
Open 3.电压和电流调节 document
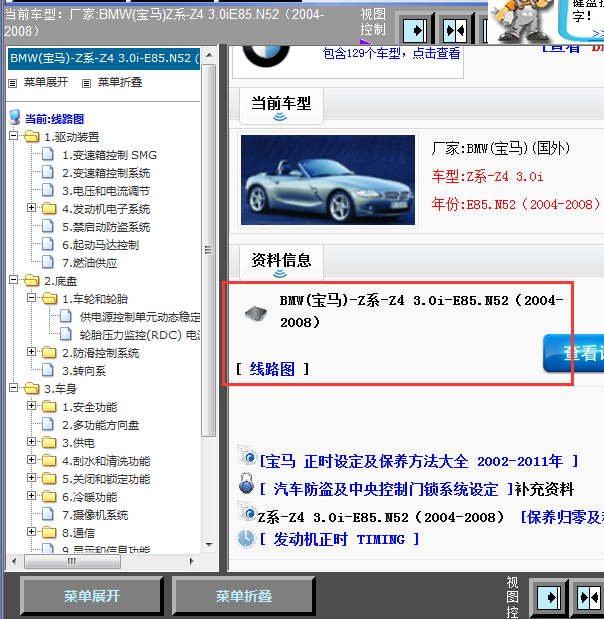106,191
